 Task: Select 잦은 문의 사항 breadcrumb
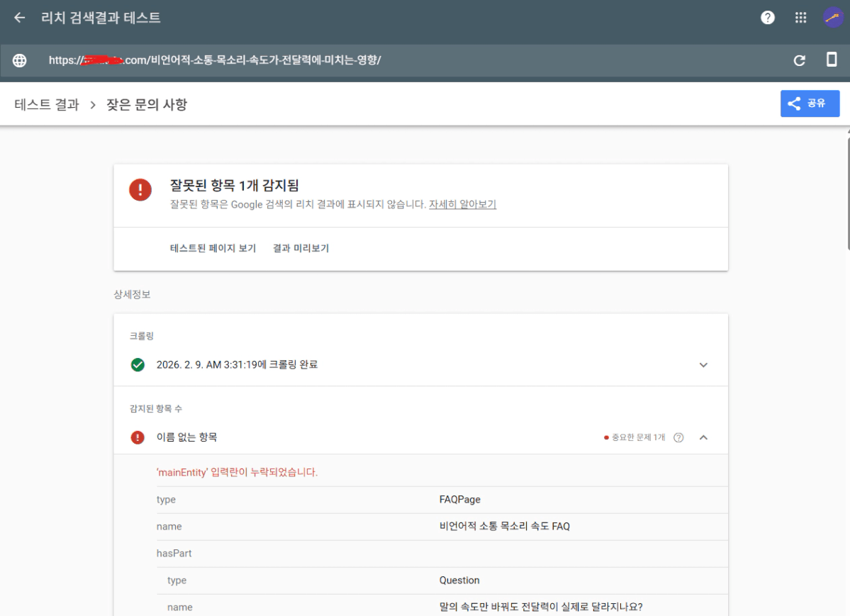pyautogui.click(x=147, y=105)
